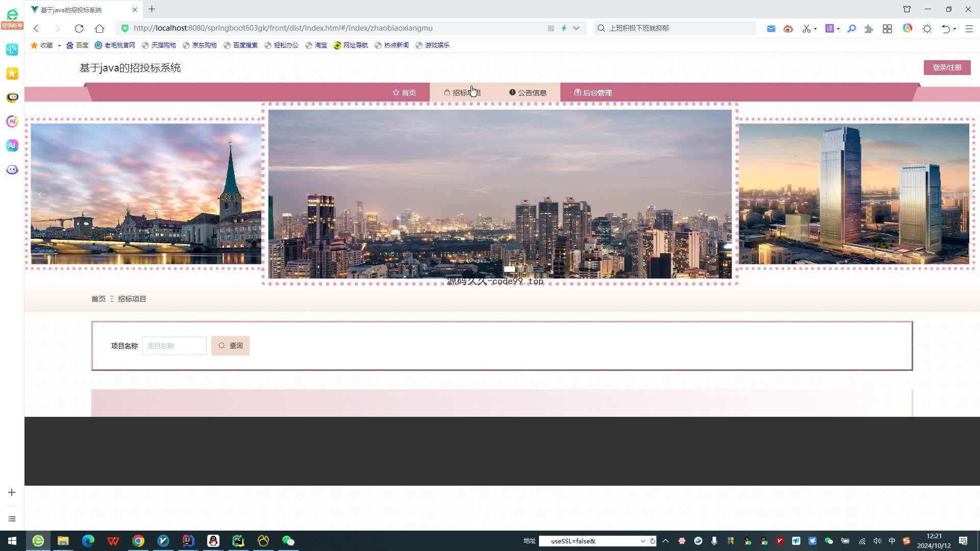Open browser home page icon
This screenshot has height=551, width=980.
coord(100,29)
